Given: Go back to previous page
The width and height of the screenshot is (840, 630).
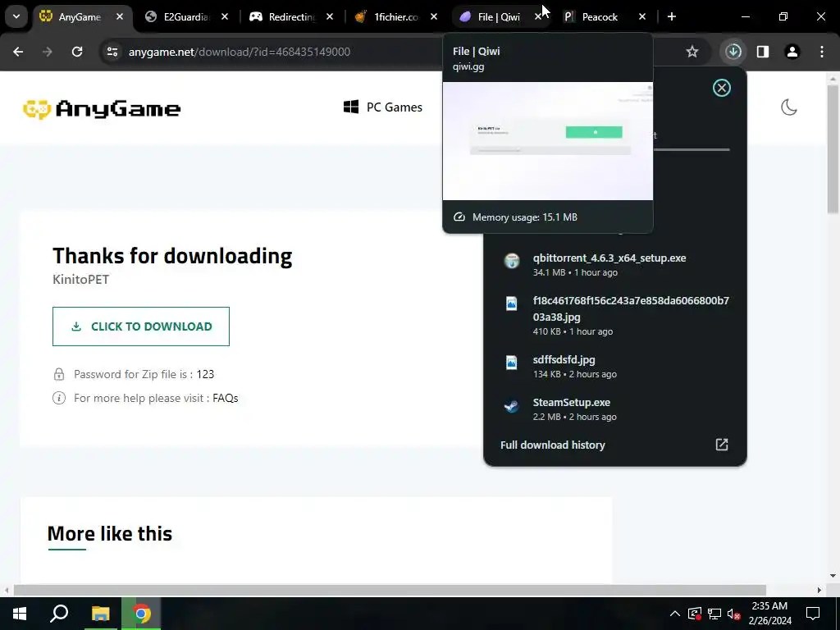Looking at the screenshot, I should coord(18,52).
